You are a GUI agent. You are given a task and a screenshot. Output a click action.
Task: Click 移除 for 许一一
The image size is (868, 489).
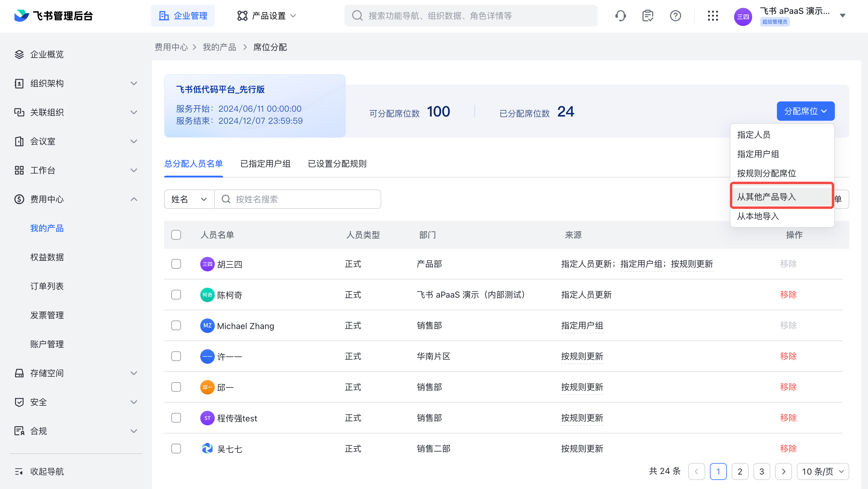click(x=788, y=356)
